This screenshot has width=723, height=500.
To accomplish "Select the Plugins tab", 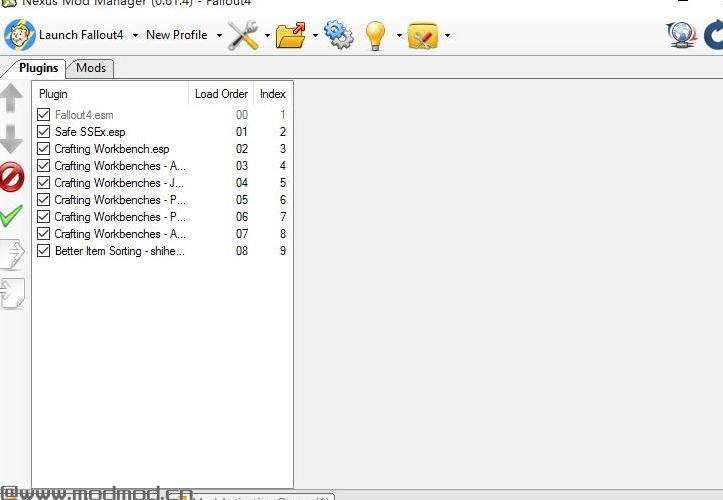I will (x=39, y=68).
